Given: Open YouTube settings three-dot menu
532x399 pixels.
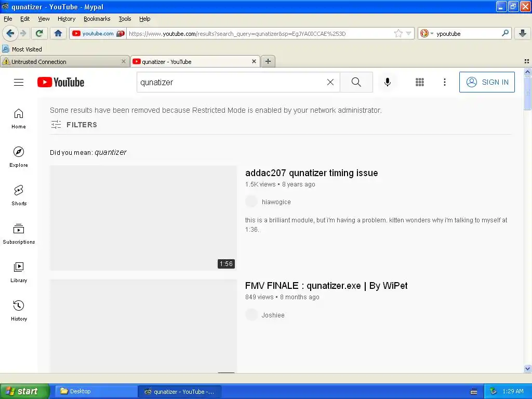Looking at the screenshot, I should [x=445, y=82].
